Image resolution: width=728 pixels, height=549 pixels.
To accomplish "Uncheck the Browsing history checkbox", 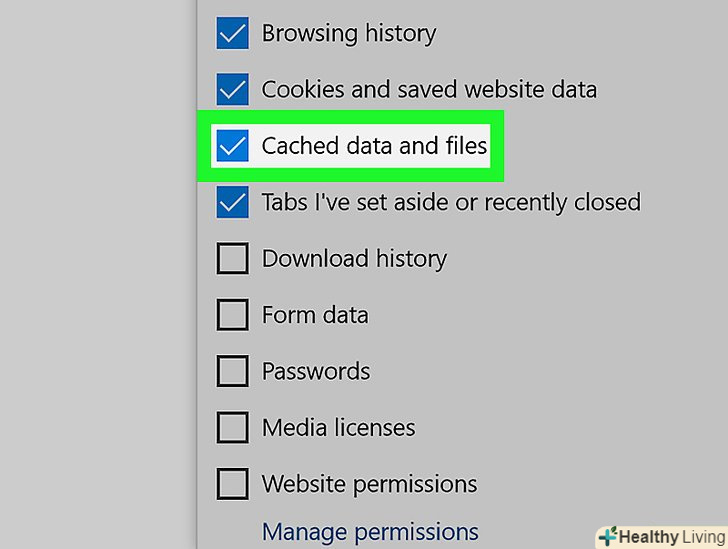I will pyautogui.click(x=232, y=34).
